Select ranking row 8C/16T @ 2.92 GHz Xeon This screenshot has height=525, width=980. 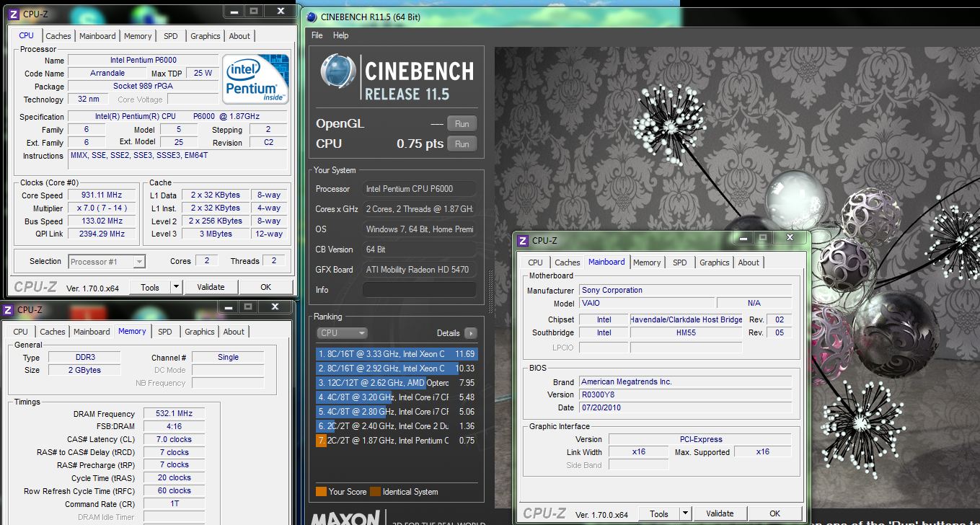point(397,369)
